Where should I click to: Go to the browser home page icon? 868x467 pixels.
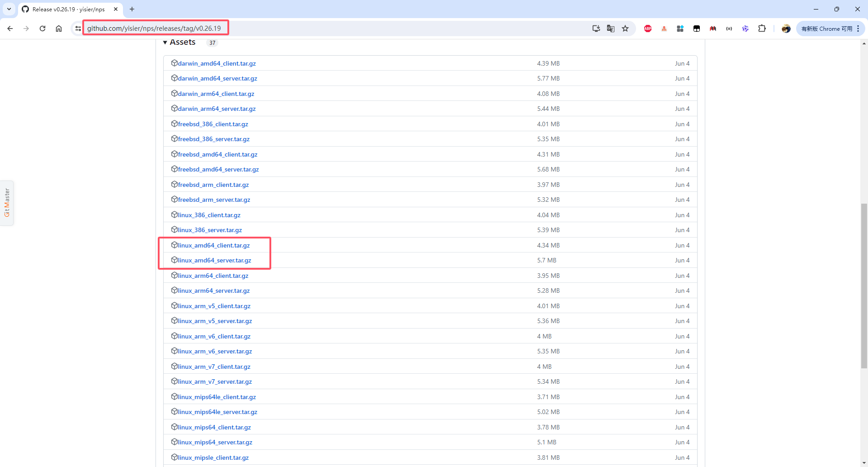tap(59, 29)
